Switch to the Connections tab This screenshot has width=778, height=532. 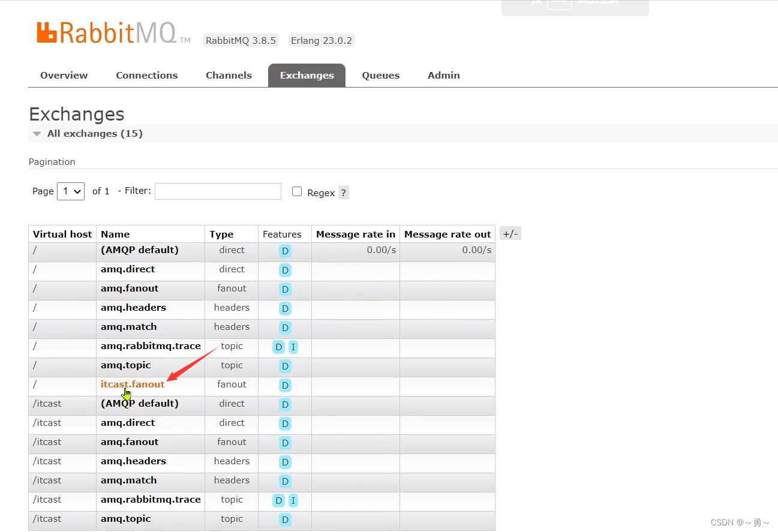146,75
